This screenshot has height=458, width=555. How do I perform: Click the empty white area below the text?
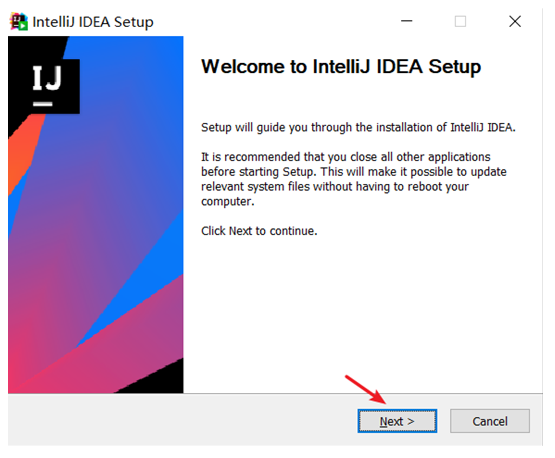point(361,311)
